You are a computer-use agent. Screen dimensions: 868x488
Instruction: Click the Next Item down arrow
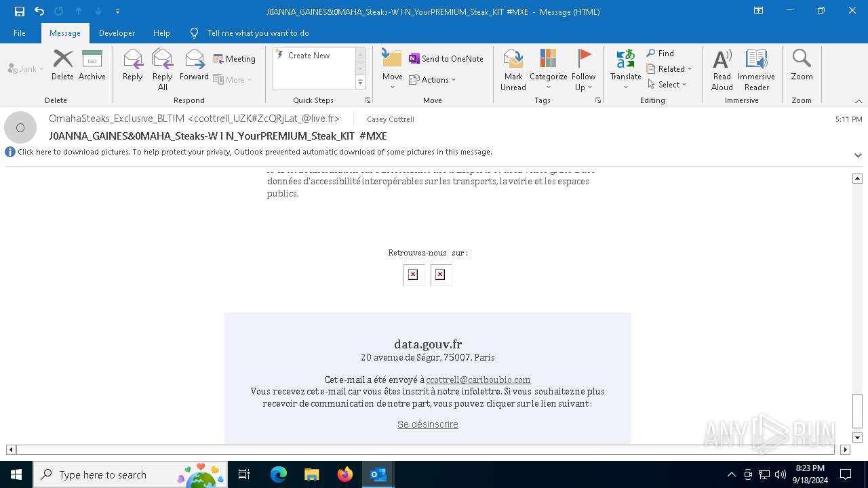pos(98,12)
